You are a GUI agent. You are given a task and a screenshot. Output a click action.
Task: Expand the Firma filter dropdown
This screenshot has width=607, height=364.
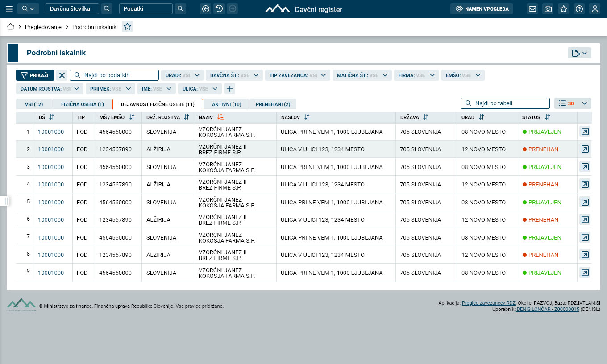416,75
